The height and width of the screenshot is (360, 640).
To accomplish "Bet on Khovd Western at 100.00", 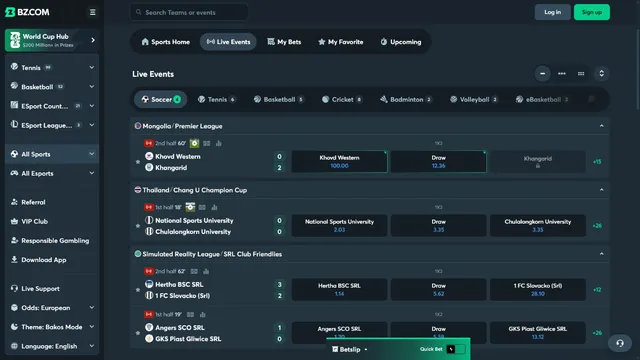I will coord(339,162).
